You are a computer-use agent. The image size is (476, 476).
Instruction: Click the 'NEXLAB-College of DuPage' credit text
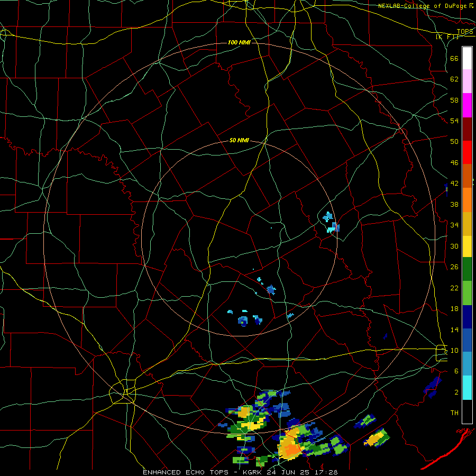pos(423,6)
